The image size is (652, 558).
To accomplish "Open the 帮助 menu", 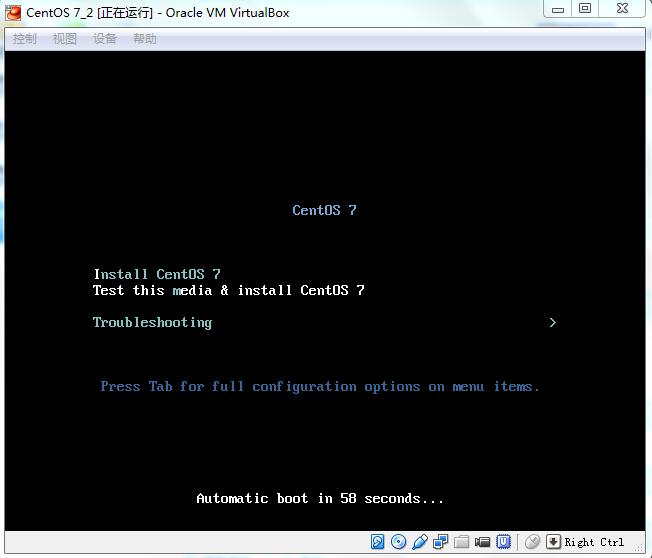I will point(144,39).
